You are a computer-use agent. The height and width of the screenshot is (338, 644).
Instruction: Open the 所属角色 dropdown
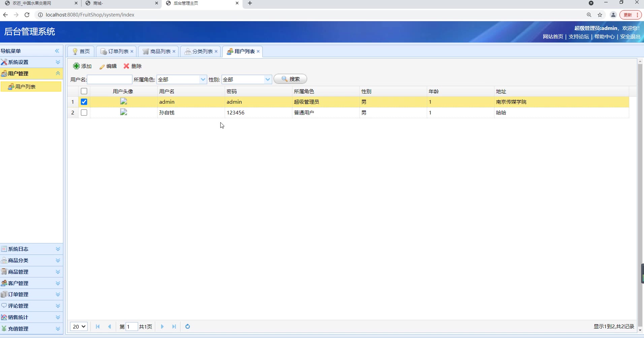tap(203, 79)
